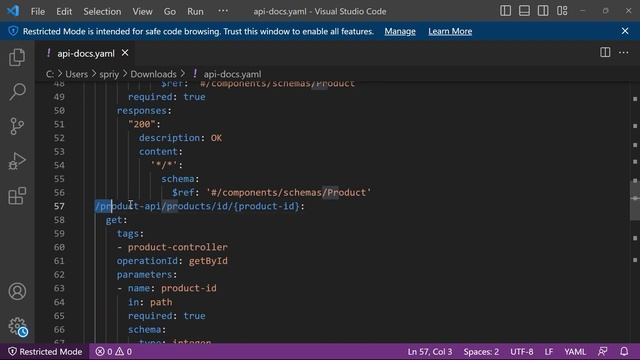This screenshot has width=640, height=360.
Task: Change encoding via UTF-8
Action: tap(521, 351)
